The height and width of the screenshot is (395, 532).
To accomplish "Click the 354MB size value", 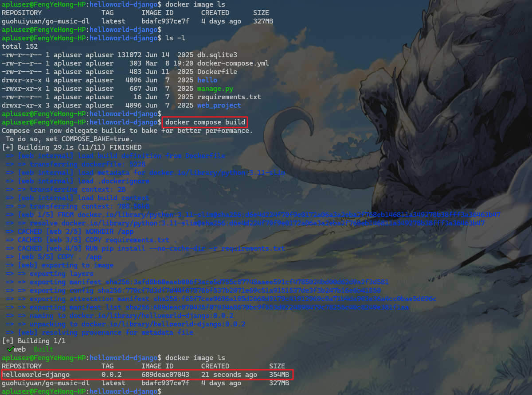I will click(x=279, y=375).
